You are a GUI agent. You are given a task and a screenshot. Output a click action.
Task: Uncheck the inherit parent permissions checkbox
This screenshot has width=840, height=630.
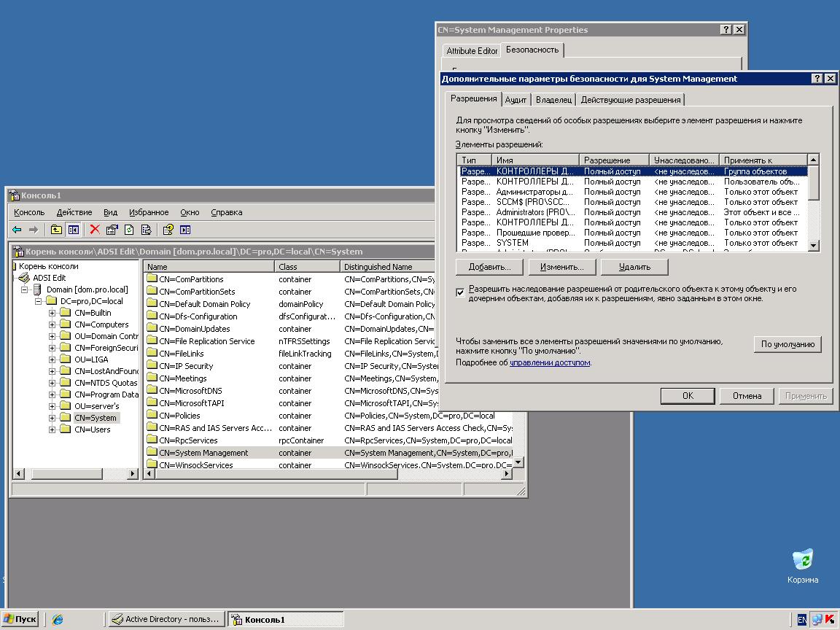click(x=460, y=292)
